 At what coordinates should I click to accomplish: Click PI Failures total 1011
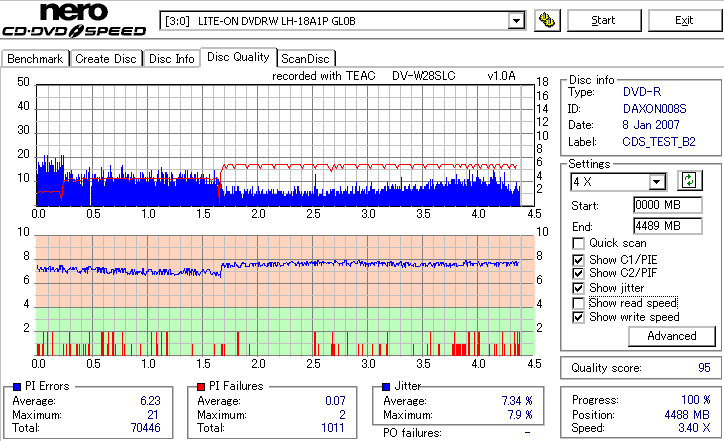tap(333, 428)
